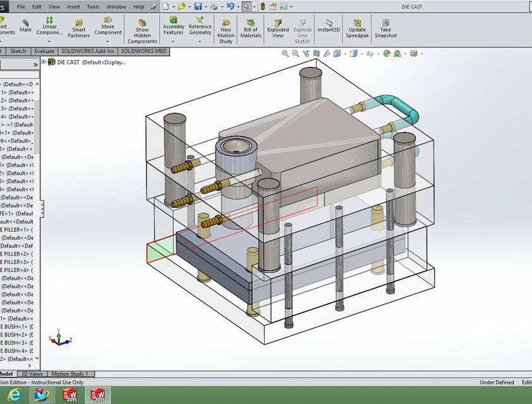The image size is (532, 404).
Task: Click the Update Speedpak icon
Action: 357,28
